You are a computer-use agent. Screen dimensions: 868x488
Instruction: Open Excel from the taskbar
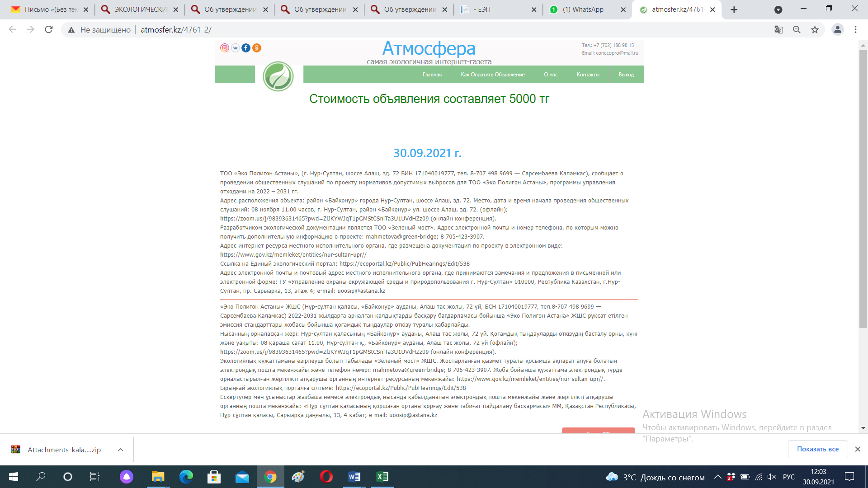pos(382,477)
